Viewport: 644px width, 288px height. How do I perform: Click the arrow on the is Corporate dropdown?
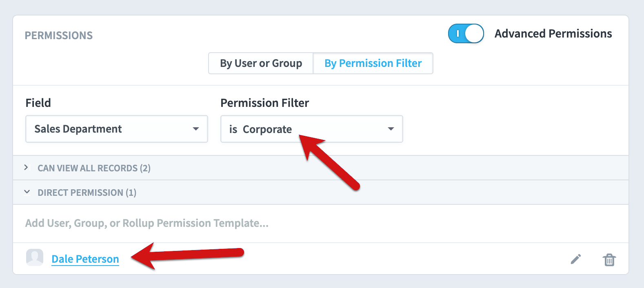point(391,129)
